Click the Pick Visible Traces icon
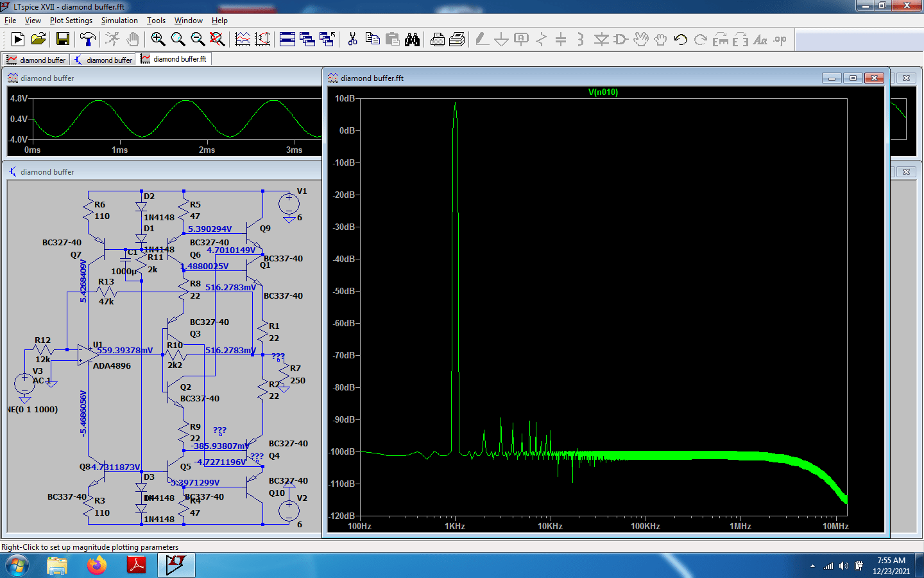The image size is (924, 578). point(243,39)
